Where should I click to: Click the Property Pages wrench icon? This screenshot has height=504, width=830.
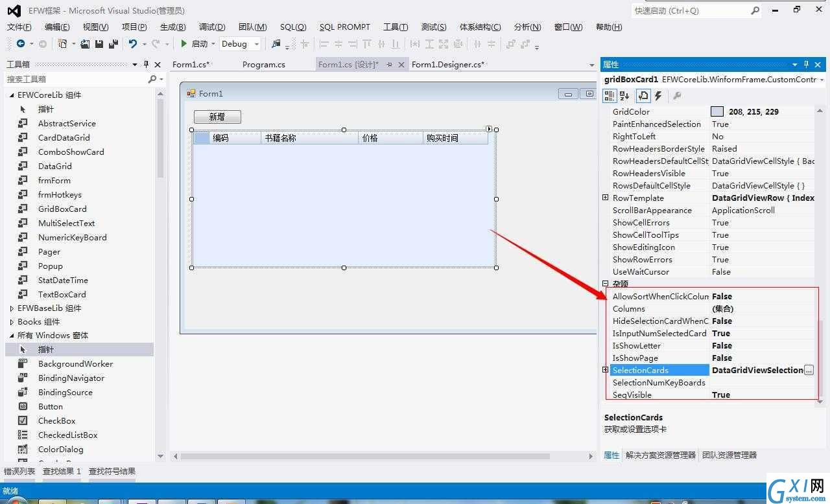677,96
